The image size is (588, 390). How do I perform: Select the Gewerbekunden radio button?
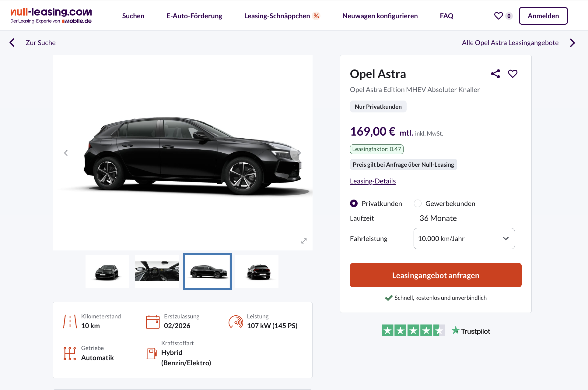[x=418, y=203]
